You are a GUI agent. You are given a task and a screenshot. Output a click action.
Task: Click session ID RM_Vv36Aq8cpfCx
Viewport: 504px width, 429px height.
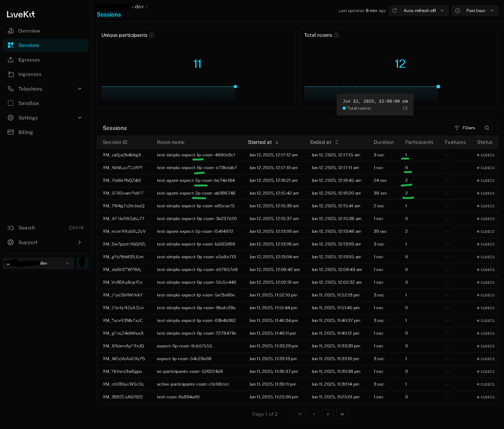tap(123, 282)
